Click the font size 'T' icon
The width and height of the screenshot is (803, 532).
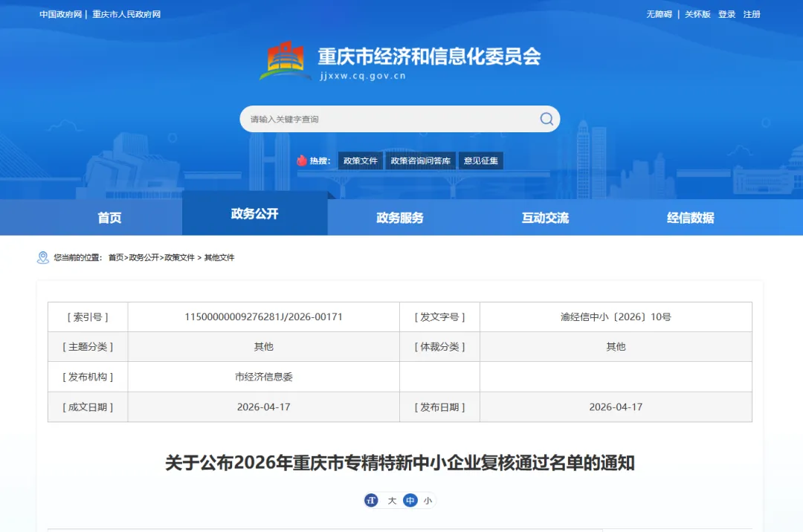(x=371, y=500)
